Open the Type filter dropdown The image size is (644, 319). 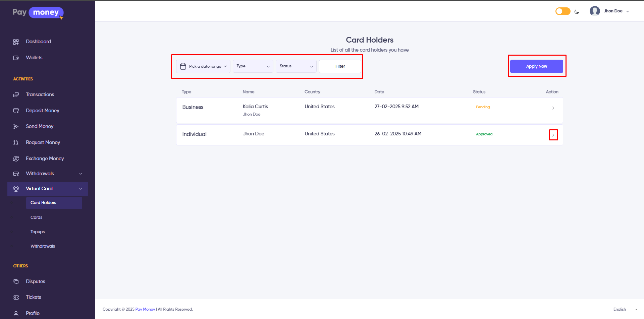pyautogui.click(x=253, y=66)
